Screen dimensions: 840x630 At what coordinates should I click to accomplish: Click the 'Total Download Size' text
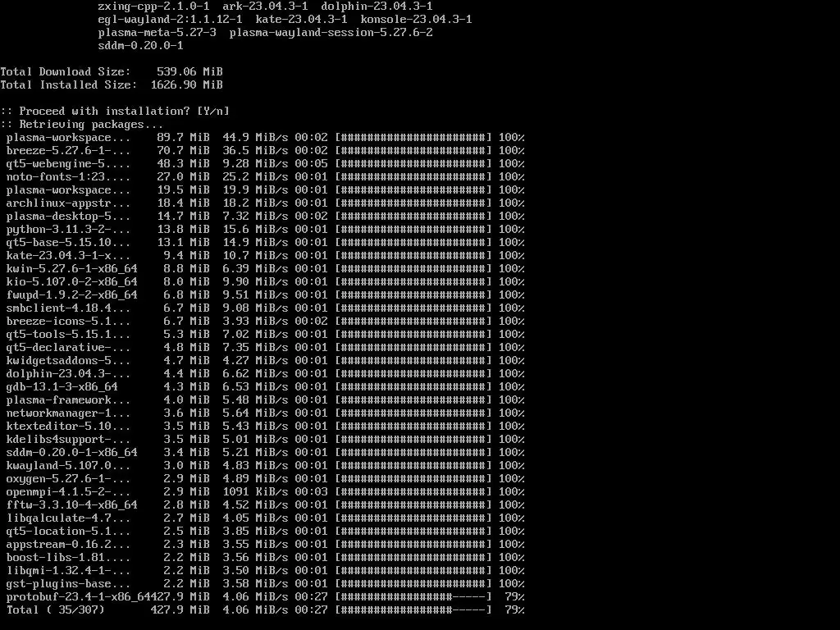tap(66, 72)
